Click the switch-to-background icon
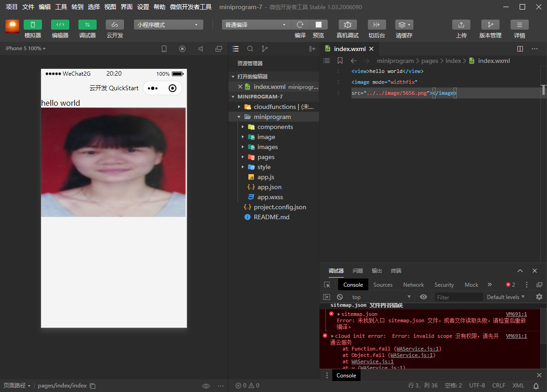This screenshot has width=547, height=392. [x=377, y=25]
